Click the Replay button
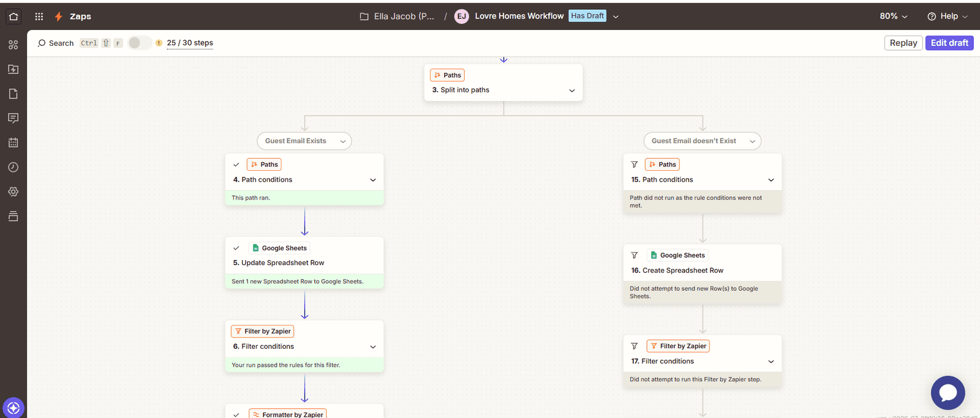Screen dimensions: 980x418 point(903,43)
